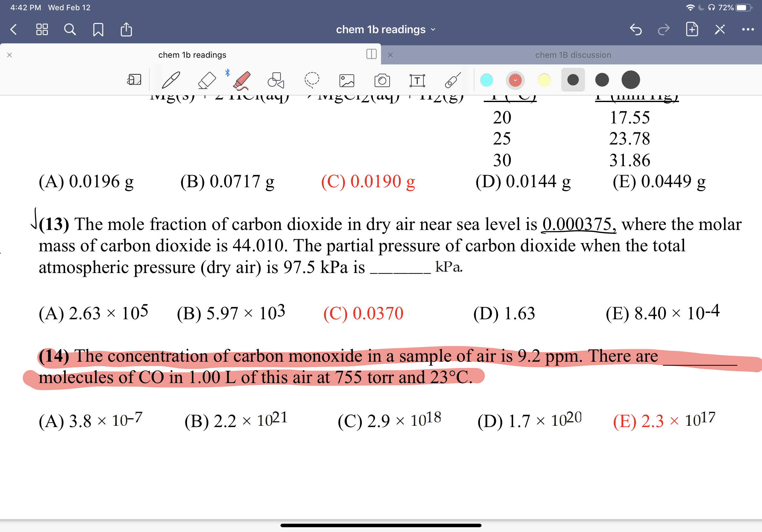
Task: Tap answer (B) 2.2 × 10^21
Action: pyautogui.click(x=236, y=420)
